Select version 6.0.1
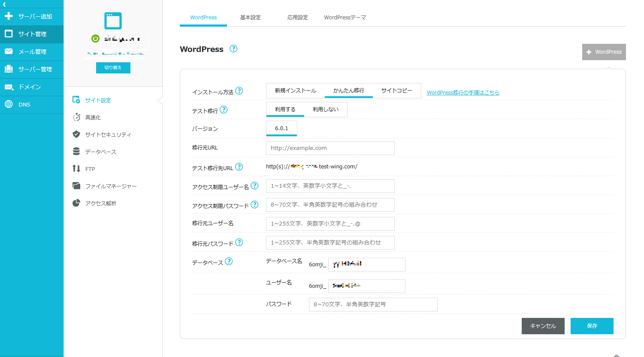644x357 pixels. [281, 128]
